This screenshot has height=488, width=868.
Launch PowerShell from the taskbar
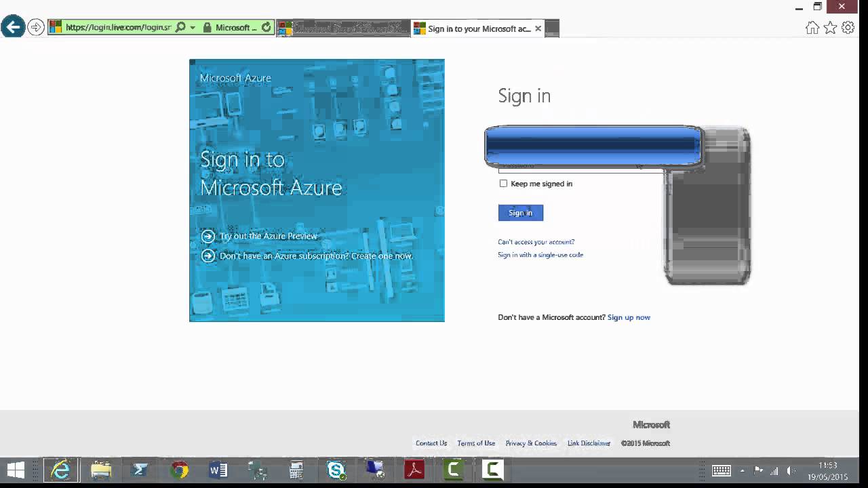(x=140, y=470)
